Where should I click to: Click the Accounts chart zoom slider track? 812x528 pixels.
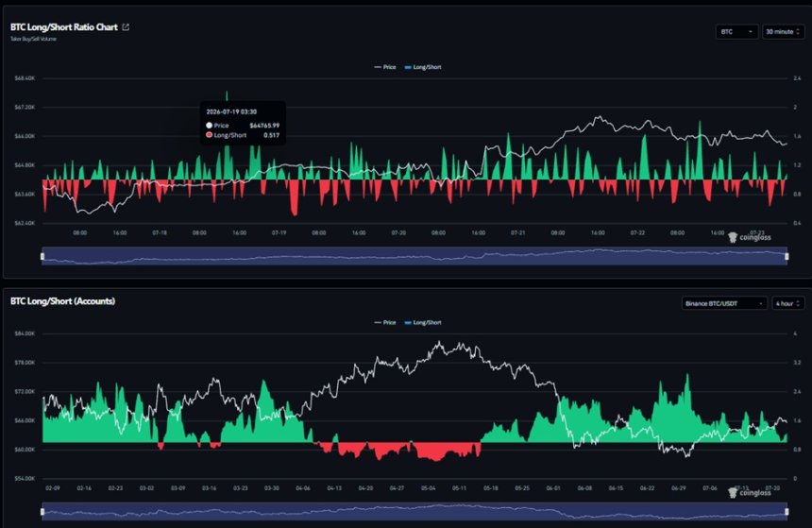(x=414, y=511)
